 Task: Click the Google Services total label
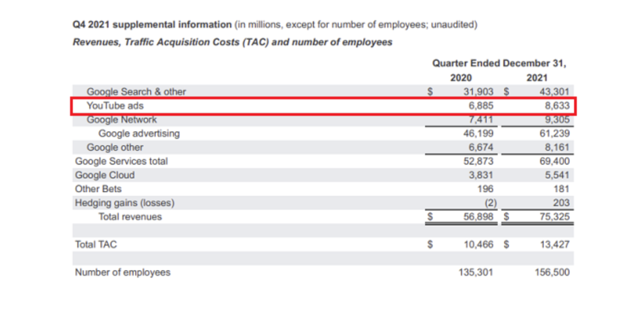pyautogui.click(x=121, y=161)
